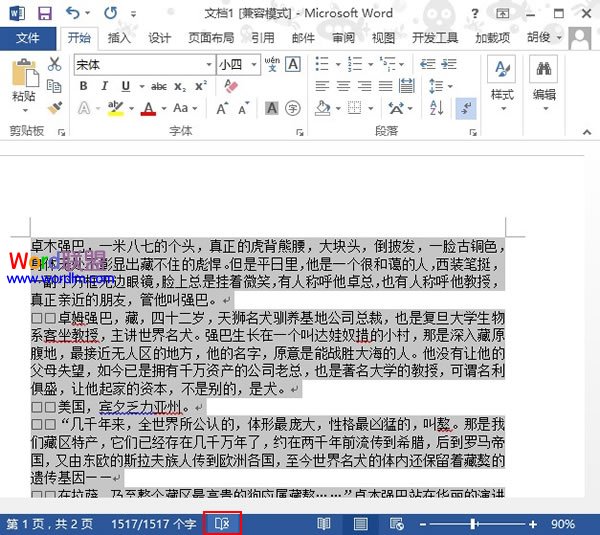
Task: Toggle Underline formatting
Action: (126, 86)
